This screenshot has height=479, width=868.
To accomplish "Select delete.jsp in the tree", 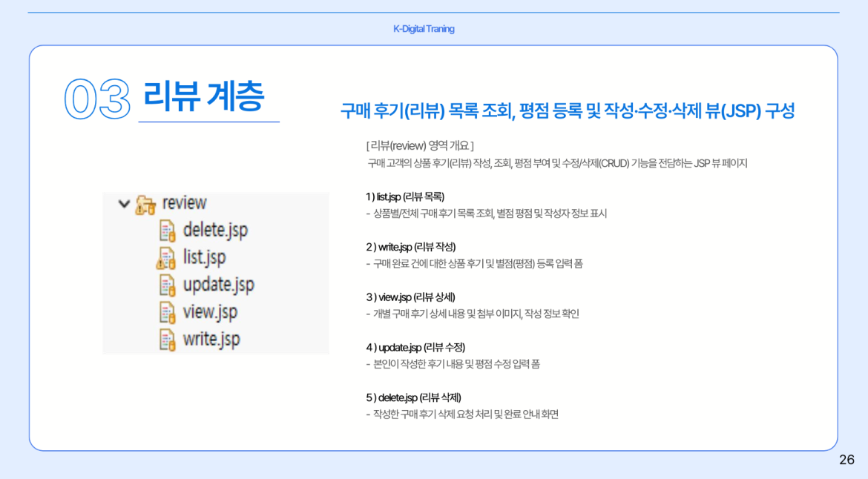I will click(215, 230).
